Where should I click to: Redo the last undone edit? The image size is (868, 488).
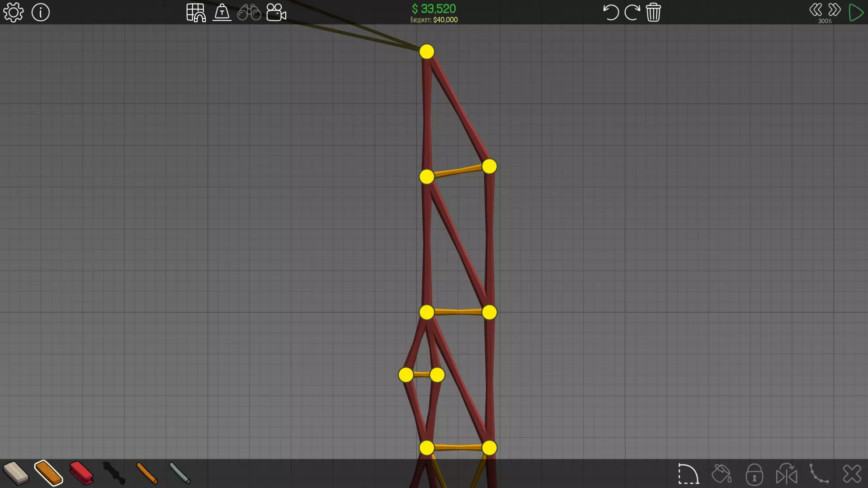point(632,12)
